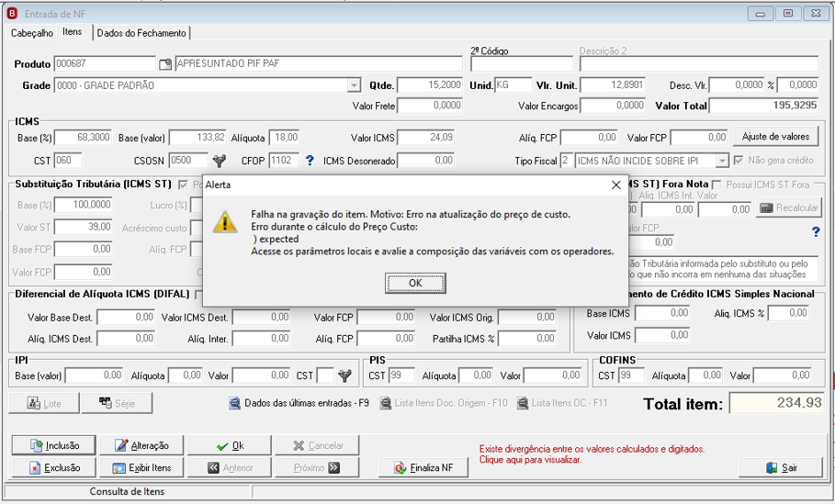835x504 pixels.
Task: Click the product lookup icon next to Produto code
Action: click(x=165, y=64)
